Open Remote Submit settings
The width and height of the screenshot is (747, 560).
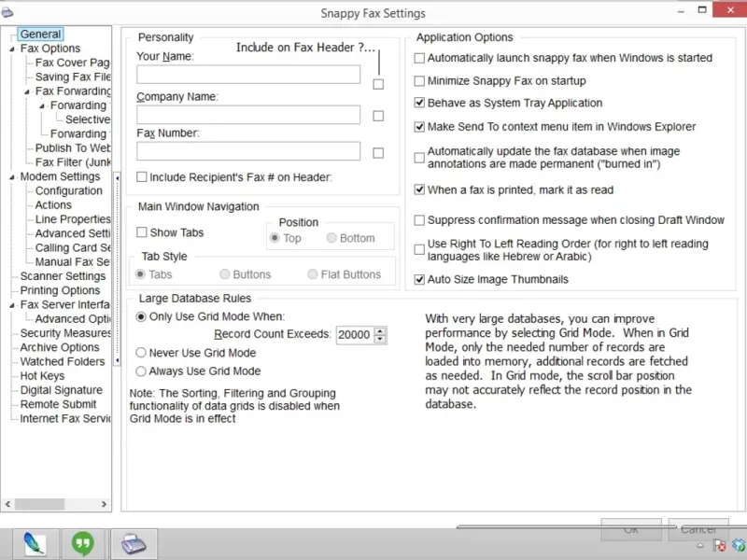(58, 405)
